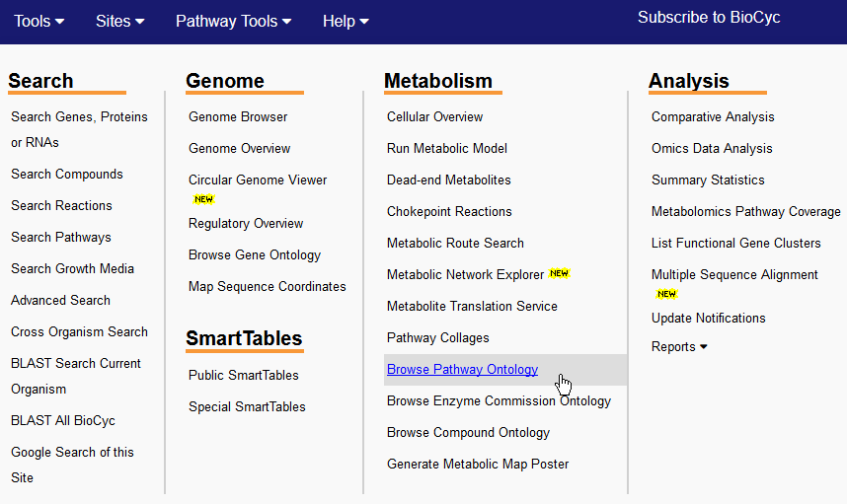847x504 pixels.
Task: Expand the Reports submenu
Action: tap(679, 346)
